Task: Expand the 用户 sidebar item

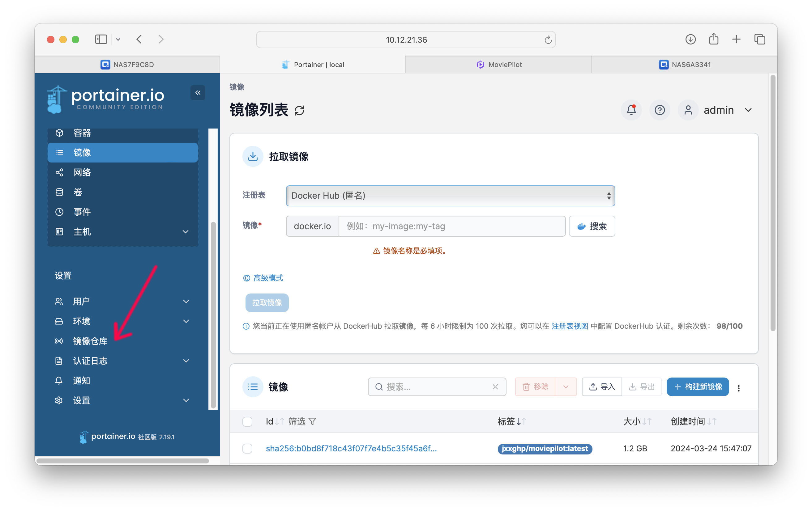Action: 186,302
